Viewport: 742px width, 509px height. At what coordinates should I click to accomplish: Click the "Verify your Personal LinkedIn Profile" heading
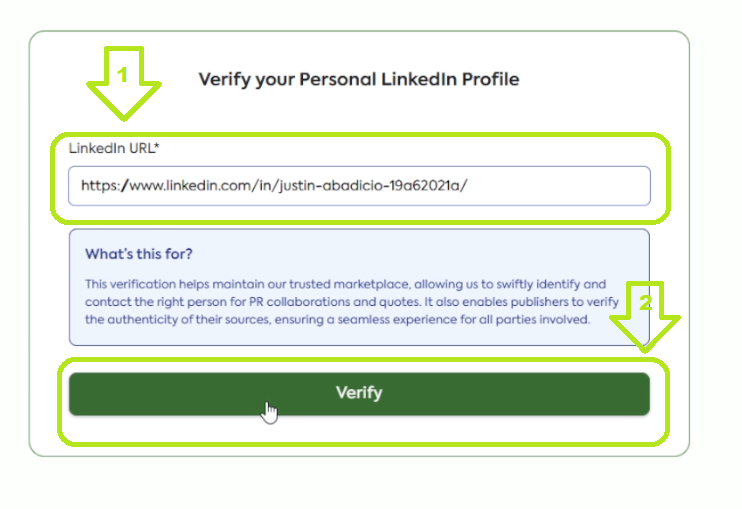click(x=358, y=79)
